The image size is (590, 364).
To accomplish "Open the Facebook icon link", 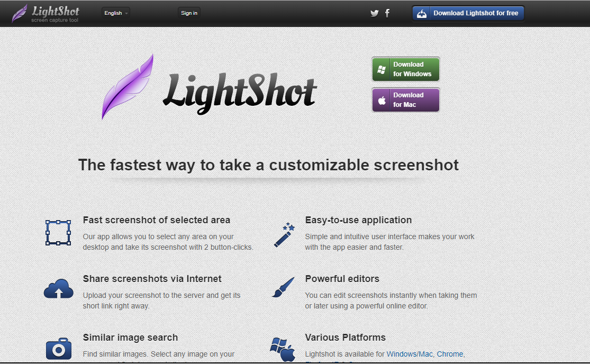I will pos(387,13).
